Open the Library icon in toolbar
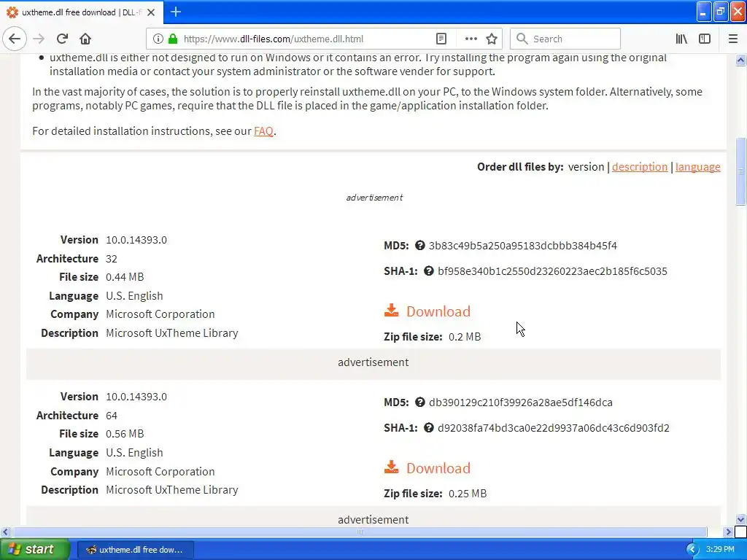 681,39
